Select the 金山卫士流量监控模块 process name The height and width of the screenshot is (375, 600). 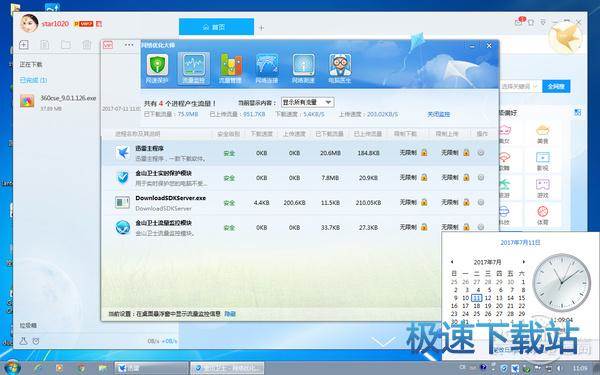pos(164,223)
